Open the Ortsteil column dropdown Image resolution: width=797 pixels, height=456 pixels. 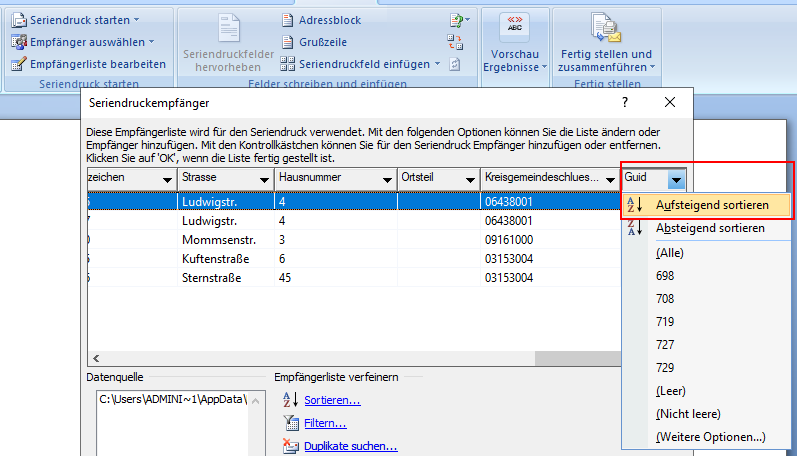tap(469, 179)
